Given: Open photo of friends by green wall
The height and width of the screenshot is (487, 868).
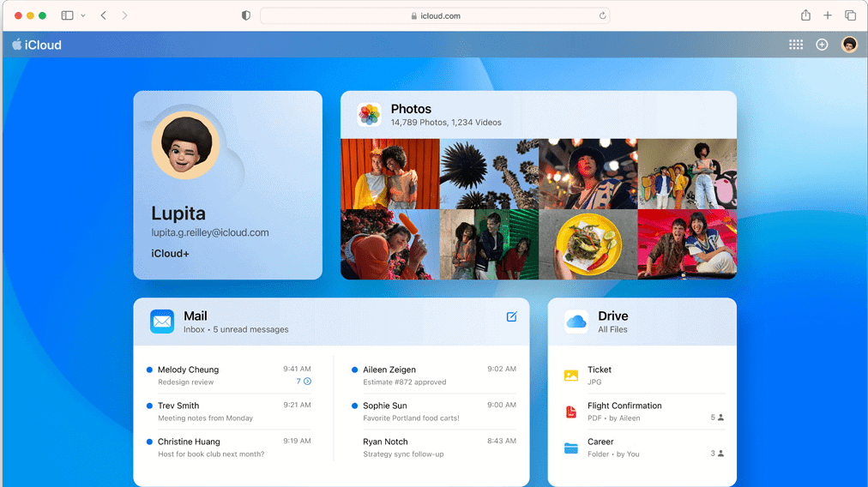Looking at the screenshot, I should [x=489, y=244].
